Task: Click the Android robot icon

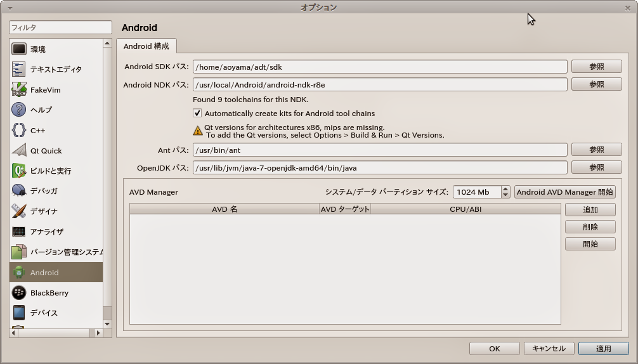Action: point(19,272)
